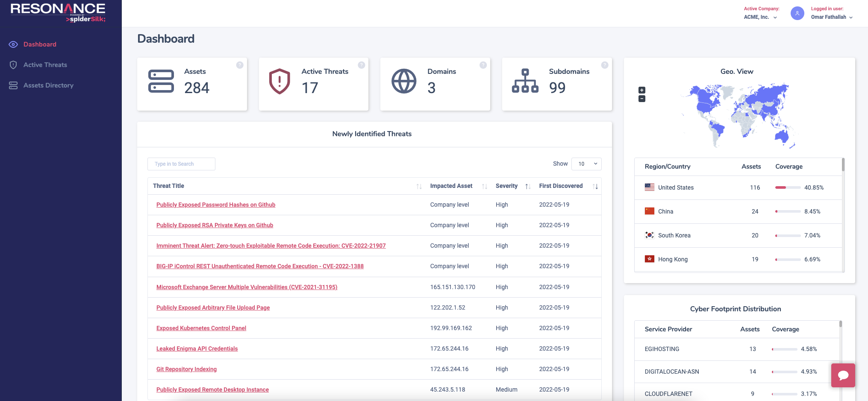
Task: Sort table by Threat Title column
Action: pyautogui.click(x=419, y=186)
